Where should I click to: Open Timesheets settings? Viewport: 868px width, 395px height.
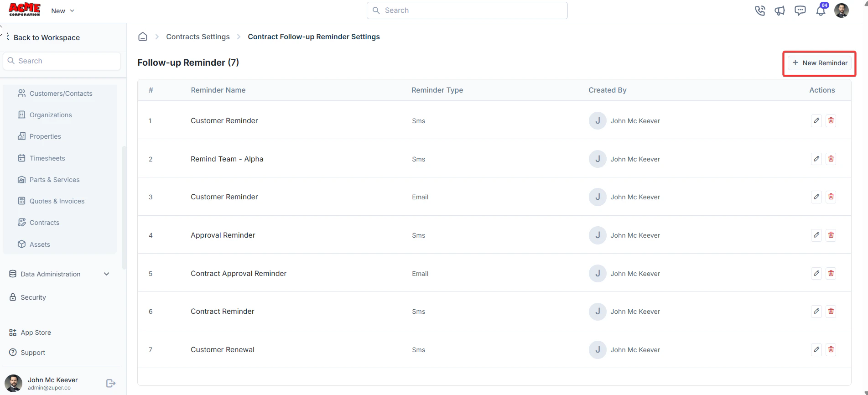coord(42,158)
